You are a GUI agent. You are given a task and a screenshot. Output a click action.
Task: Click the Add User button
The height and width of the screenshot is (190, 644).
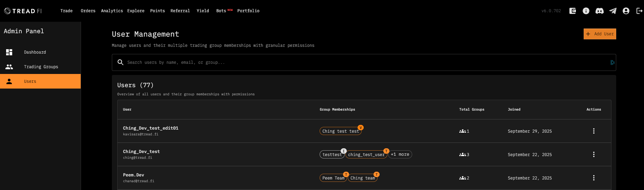click(x=600, y=34)
